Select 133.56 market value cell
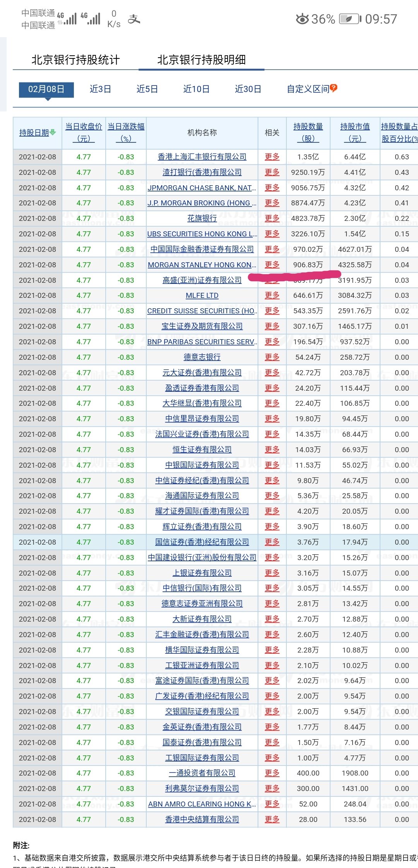This screenshot has width=418, height=868. (x=355, y=820)
